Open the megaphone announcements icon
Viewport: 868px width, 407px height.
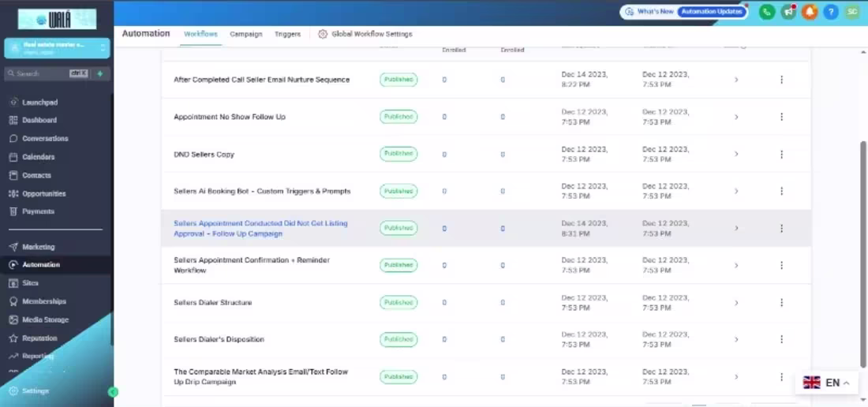[x=788, y=12]
